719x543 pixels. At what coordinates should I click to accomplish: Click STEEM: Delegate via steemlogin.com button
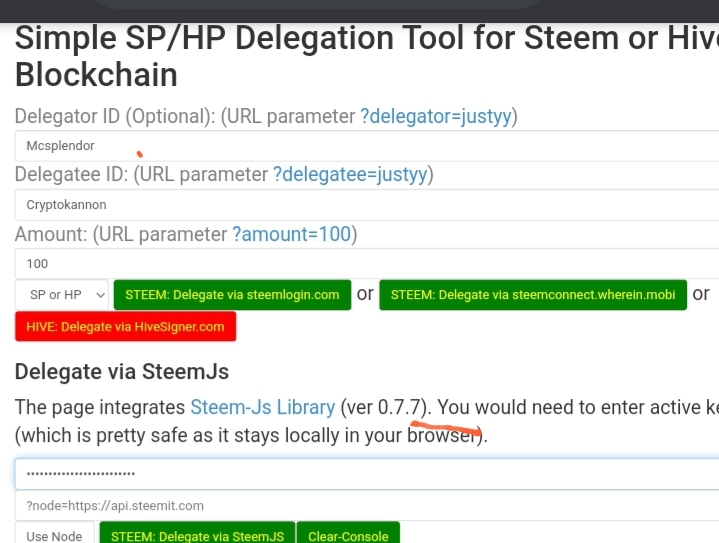[x=232, y=295]
